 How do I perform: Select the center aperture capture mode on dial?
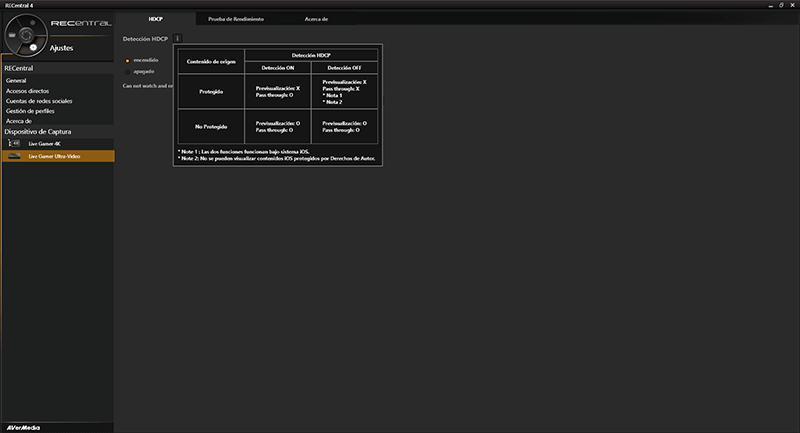(26, 35)
